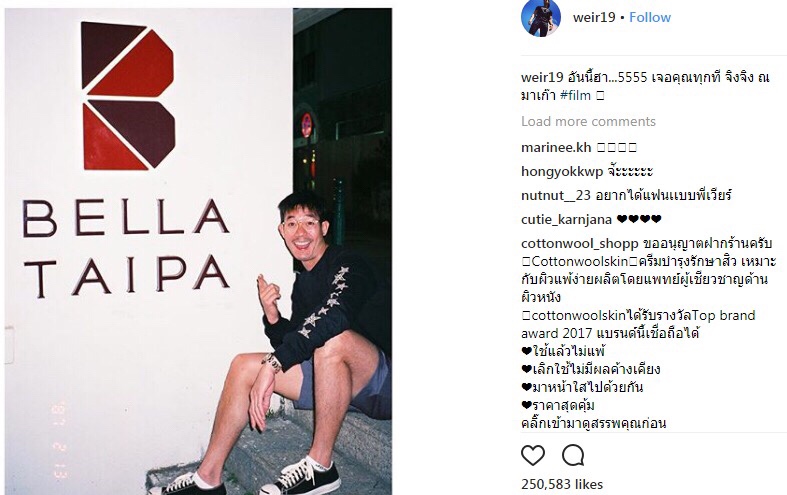View the 250,583 likes list
Screen dimensions: 787x495
(562, 484)
